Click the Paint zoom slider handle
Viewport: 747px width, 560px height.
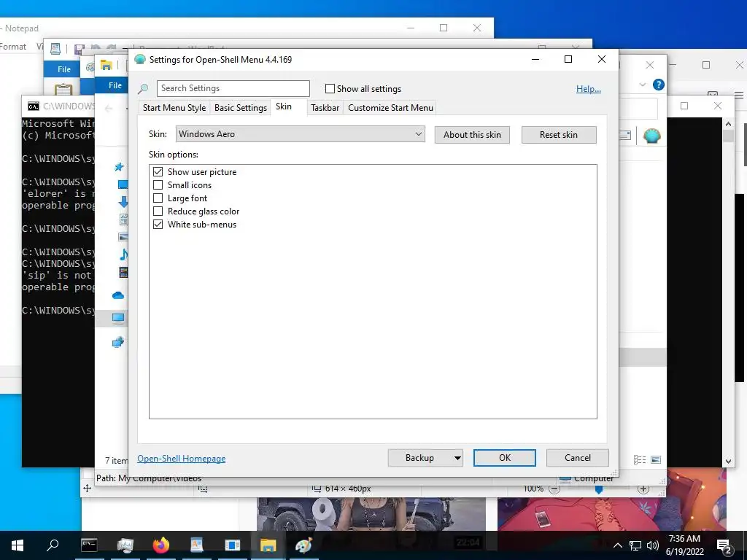click(600, 489)
